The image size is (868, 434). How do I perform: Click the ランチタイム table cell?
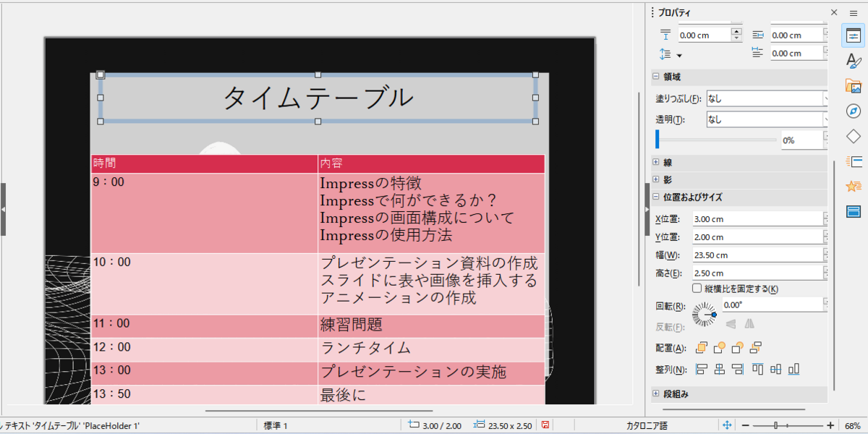[x=431, y=349]
